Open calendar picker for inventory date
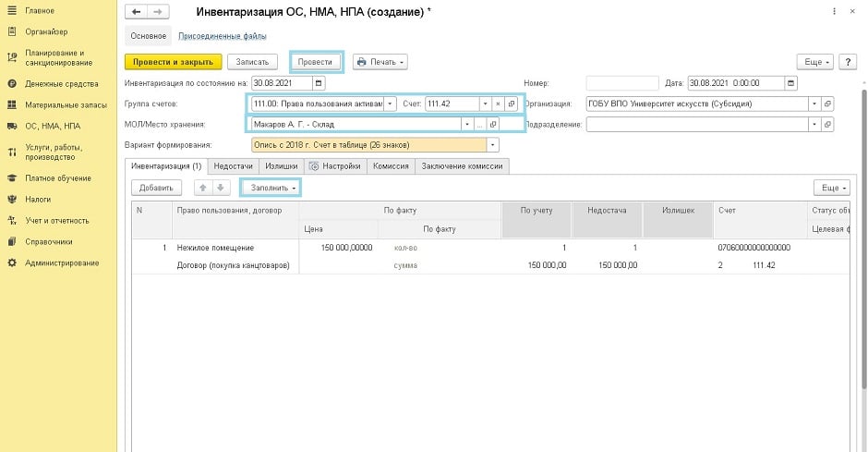868x452 pixels. [x=319, y=83]
